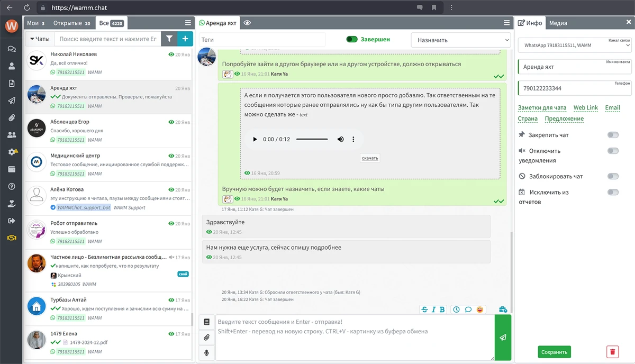Select the Открытые chats tab
Screen dimensions: 635x364
[71, 23]
